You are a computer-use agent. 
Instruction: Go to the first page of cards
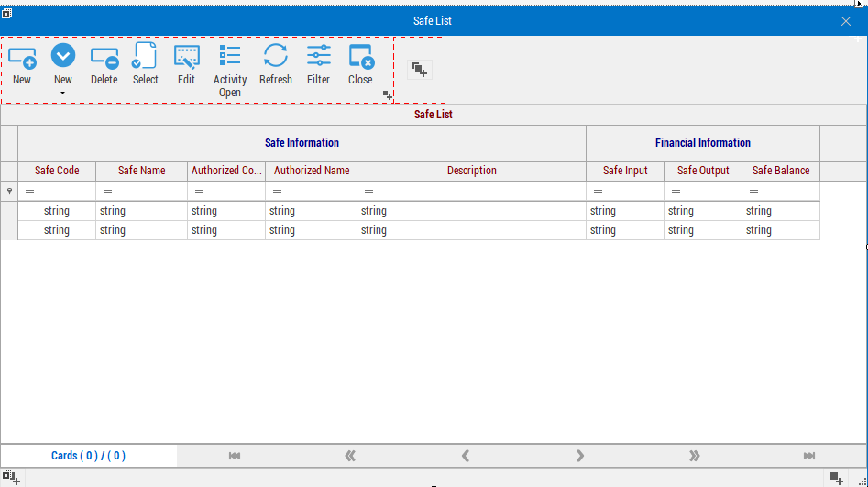coord(235,456)
